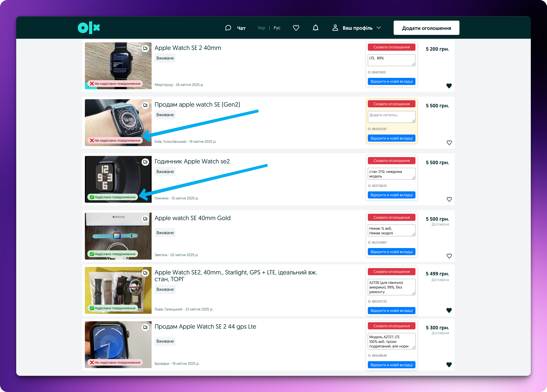The height and width of the screenshot is (392, 547).
Task: Click thumbnail of Годинник Apple Watch se2
Action: point(118,179)
